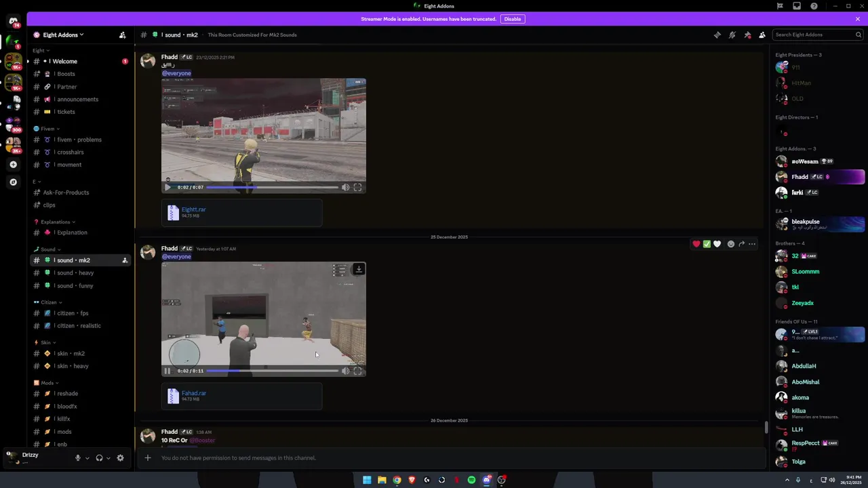
Task: Toggle member list icon in header
Action: (x=762, y=35)
